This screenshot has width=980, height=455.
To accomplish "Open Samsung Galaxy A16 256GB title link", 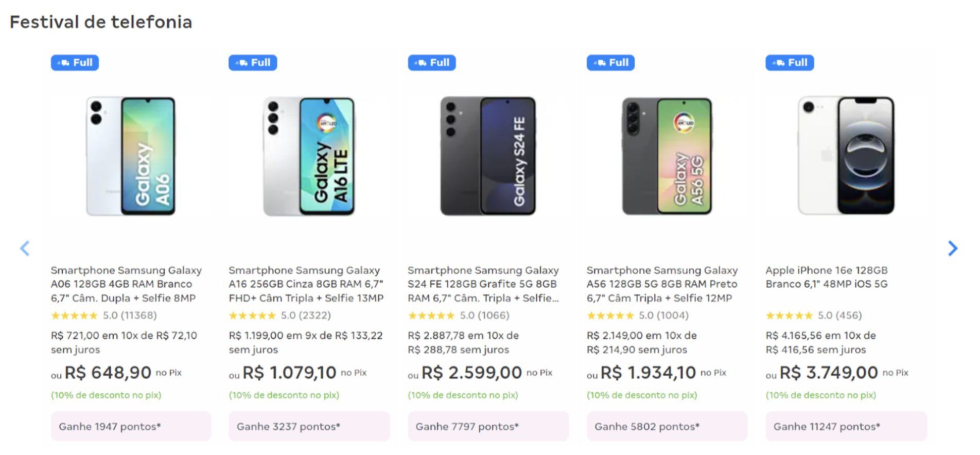I will click(306, 284).
